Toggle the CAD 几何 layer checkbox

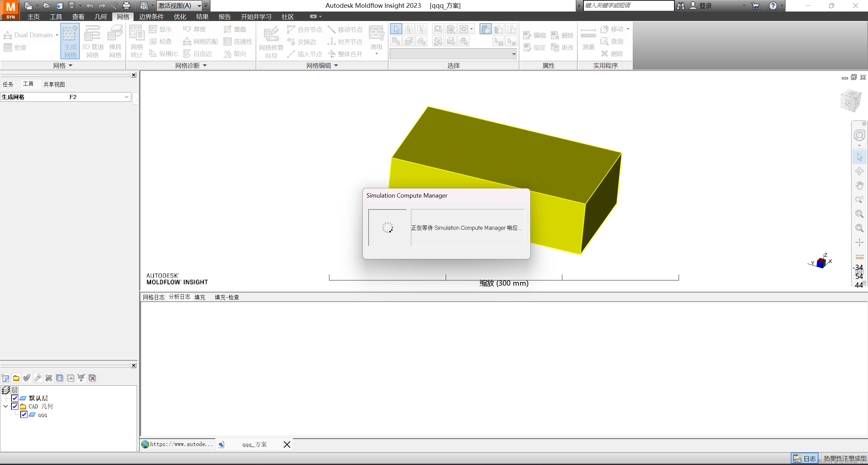(15, 406)
